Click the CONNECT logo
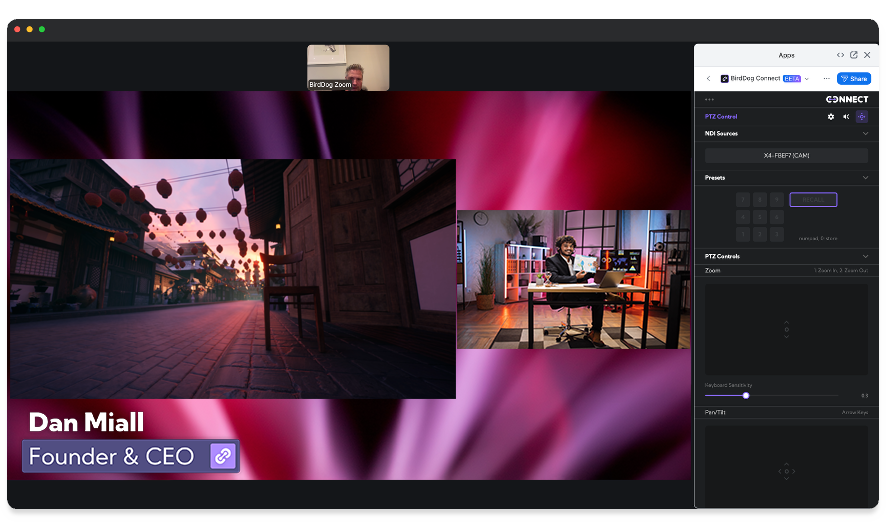Image resolution: width=886 pixels, height=522 pixels. 846,99
